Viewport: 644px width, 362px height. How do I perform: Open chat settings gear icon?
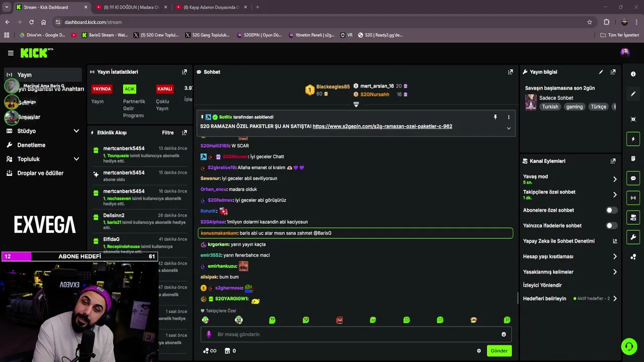click(479, 351)
